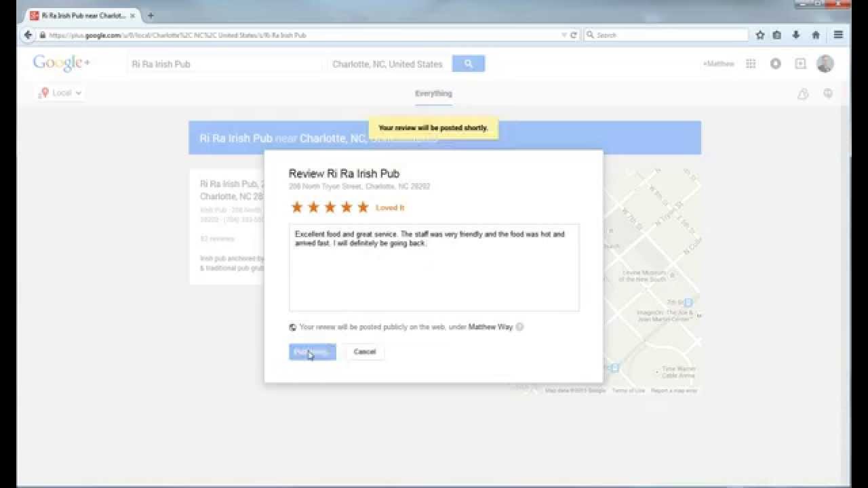Click the share plus box icon
This screenshot has width=868, height=488.
[801, 64]
